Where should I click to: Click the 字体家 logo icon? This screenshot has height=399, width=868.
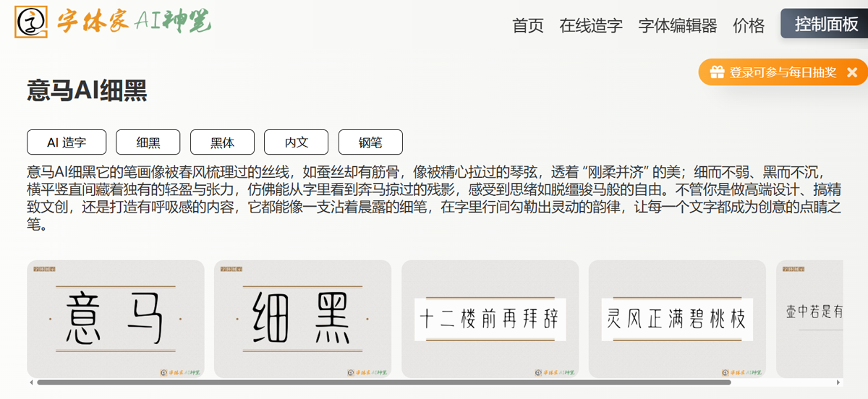click(x=31, y=22)
